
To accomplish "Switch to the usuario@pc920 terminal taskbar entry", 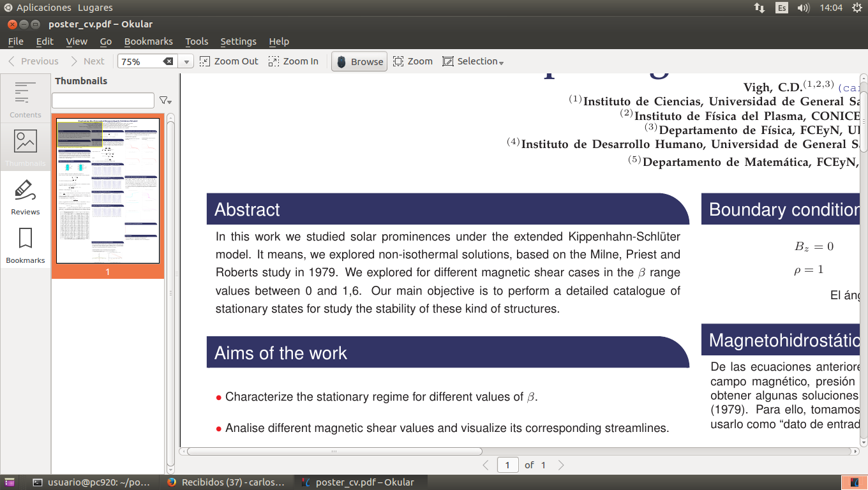I will 93,482.
